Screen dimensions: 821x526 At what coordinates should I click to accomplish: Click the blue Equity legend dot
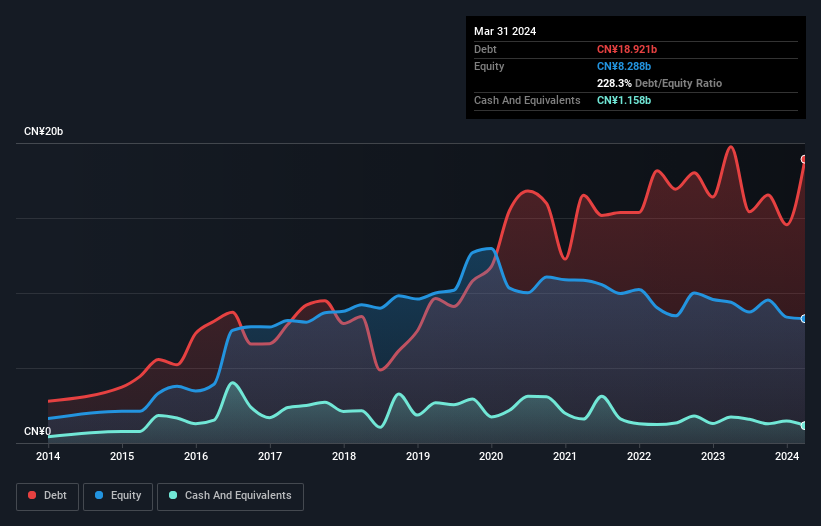pyautogui.click(x=99, y=495)
